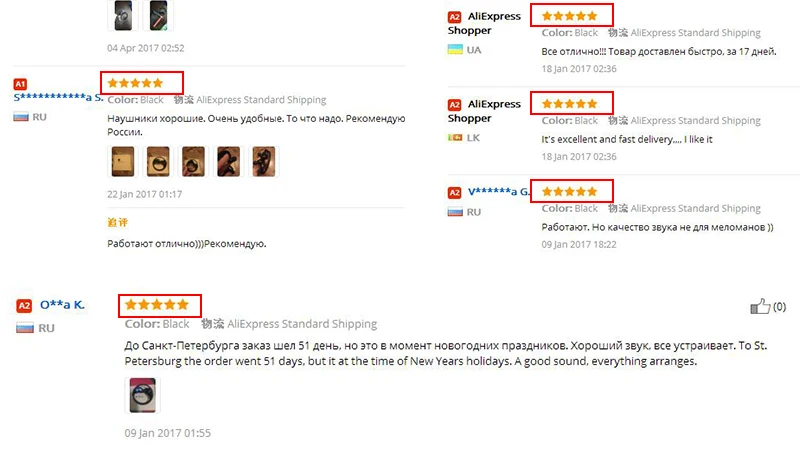
Task: Open first photo in 22 Jan review
Action: coord(123,161)
